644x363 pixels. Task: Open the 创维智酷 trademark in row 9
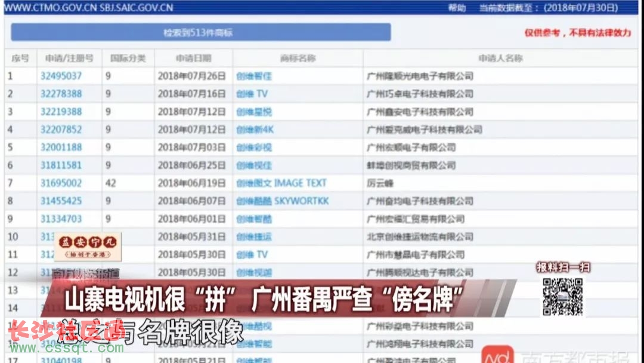254,219
